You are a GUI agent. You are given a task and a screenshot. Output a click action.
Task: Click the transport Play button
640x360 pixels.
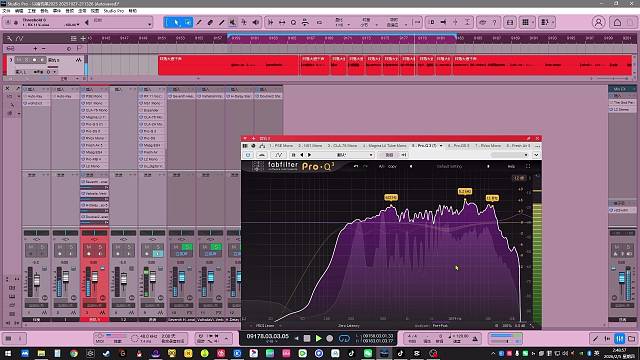click(x=318, y=338)
